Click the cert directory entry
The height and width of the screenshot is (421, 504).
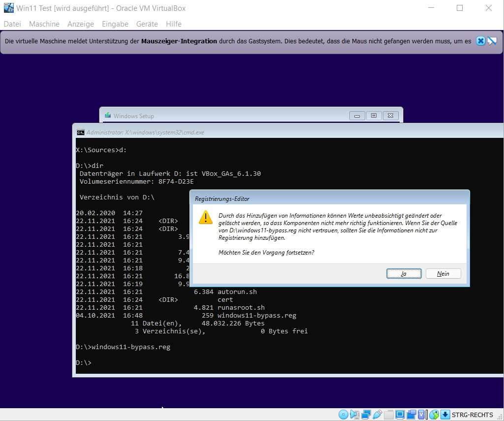tap(225, 300)
